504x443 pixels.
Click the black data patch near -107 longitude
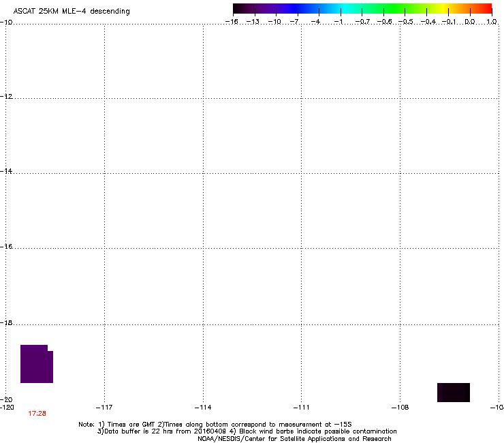click(x=454, y=393)
